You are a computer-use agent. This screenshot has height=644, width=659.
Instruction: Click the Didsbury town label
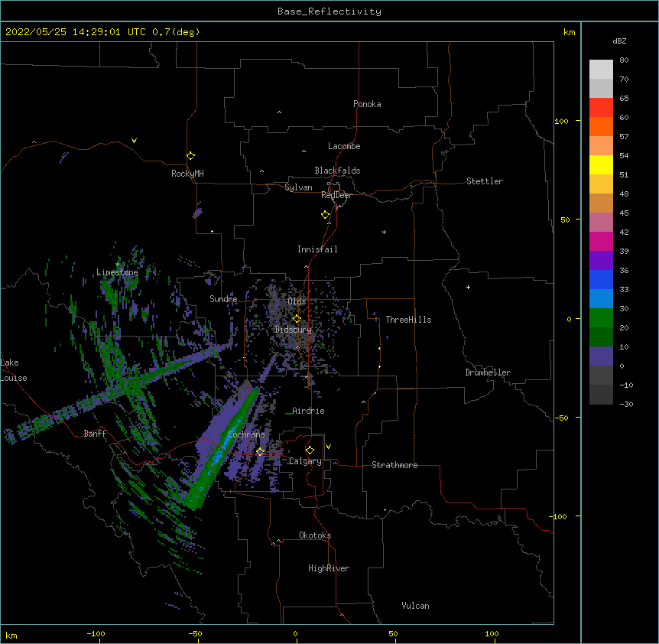pyautogui.click(x=294, y=330)
